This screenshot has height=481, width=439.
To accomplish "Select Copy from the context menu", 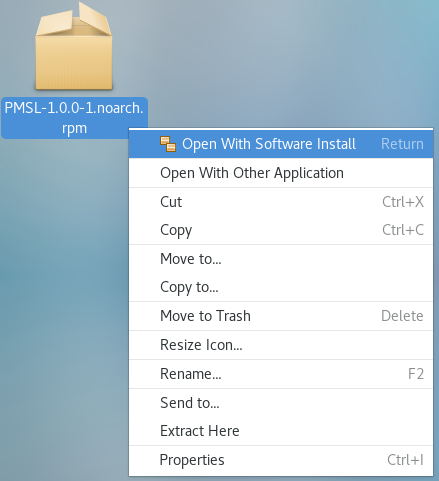I will (x=281, y=230).
